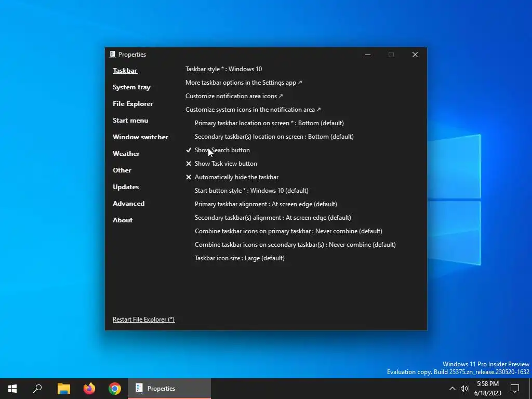
Task: Switch to About section
Action: click(123, 220)
